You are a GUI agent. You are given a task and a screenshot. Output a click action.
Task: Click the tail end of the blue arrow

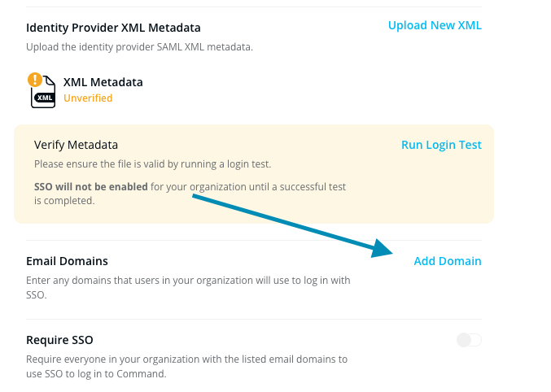click(x=195, y=197)
